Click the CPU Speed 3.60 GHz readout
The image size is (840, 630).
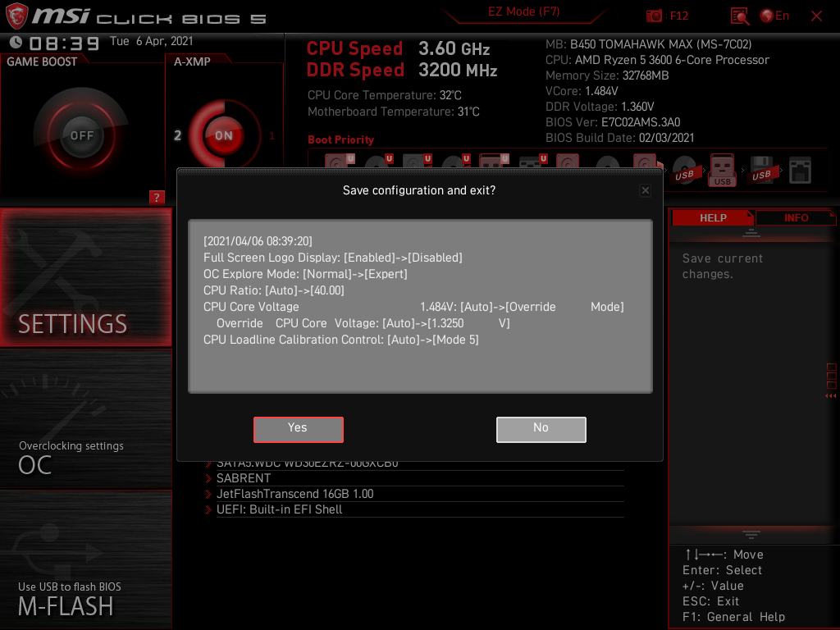pos(398,48)
